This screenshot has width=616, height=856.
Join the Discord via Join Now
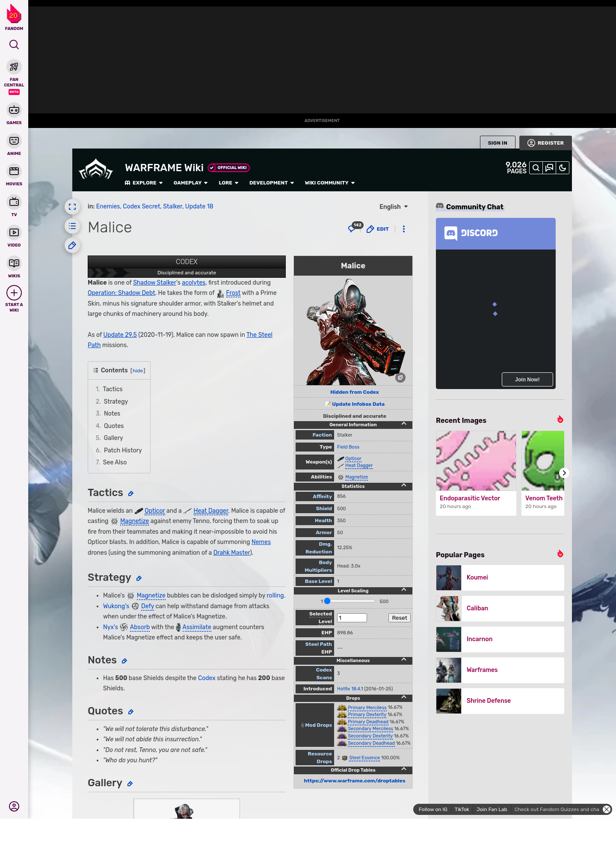[x=527, y=380]
